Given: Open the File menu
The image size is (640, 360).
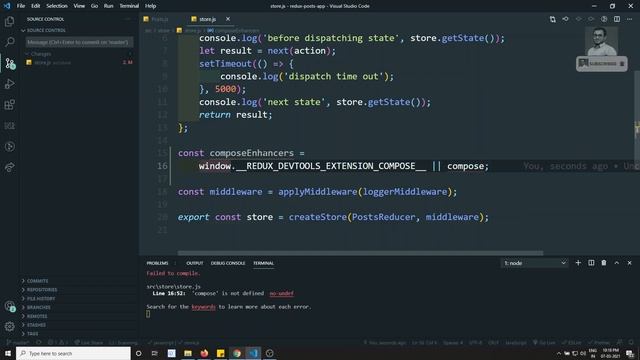Looking at the screenshot, I should pos(21,6).
